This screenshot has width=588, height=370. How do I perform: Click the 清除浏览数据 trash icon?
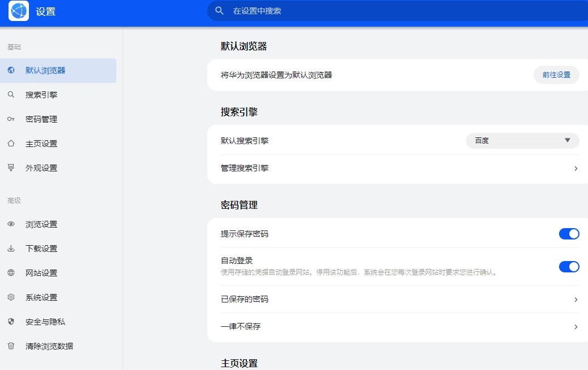(11, 346)
